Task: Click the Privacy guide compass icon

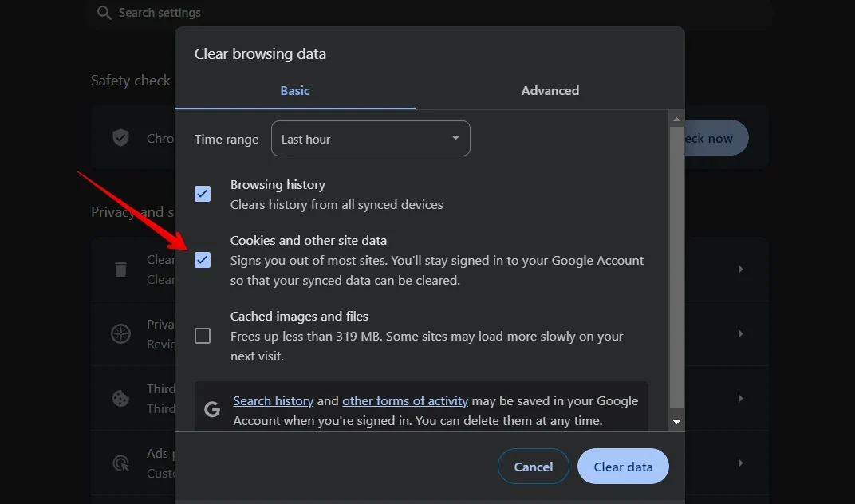Action: pos(120,334)
